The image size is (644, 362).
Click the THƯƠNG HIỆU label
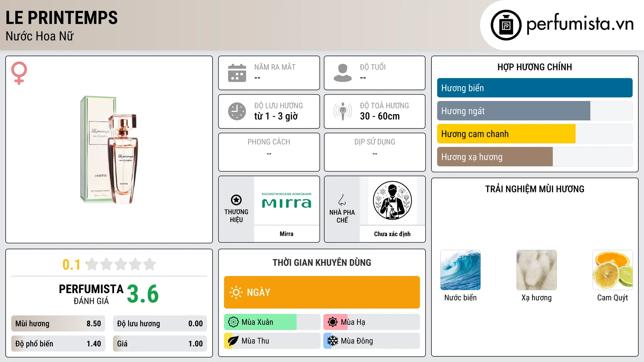(x=236, y=216)
